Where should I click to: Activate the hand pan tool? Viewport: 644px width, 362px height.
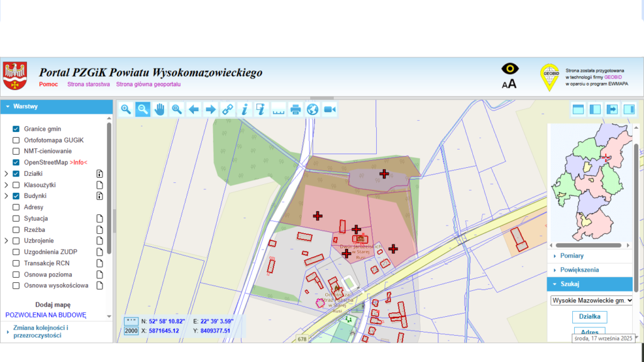pos(160,109)
